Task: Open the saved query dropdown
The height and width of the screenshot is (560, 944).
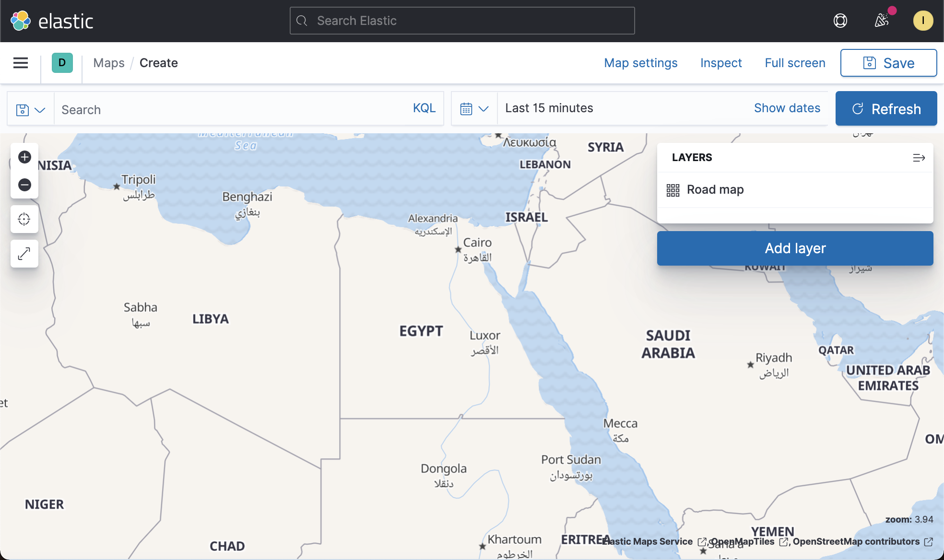Action: 30,109
